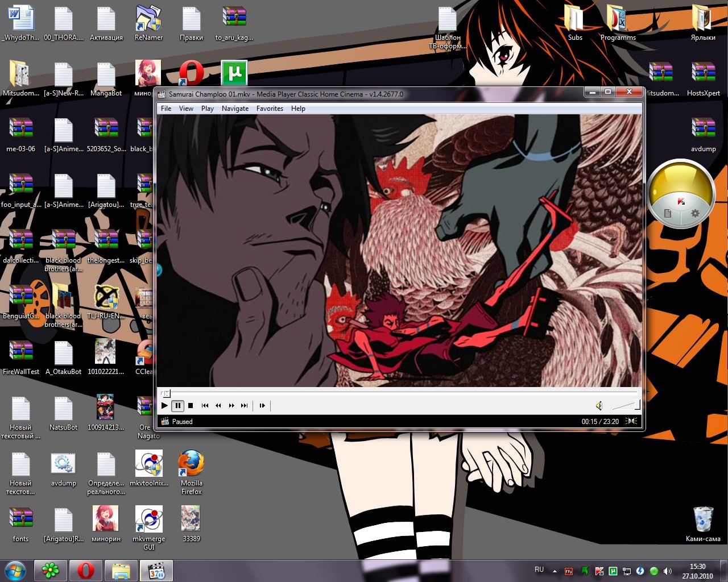Select the mkvtoolnix desktop icon

(x=148, y=469)
